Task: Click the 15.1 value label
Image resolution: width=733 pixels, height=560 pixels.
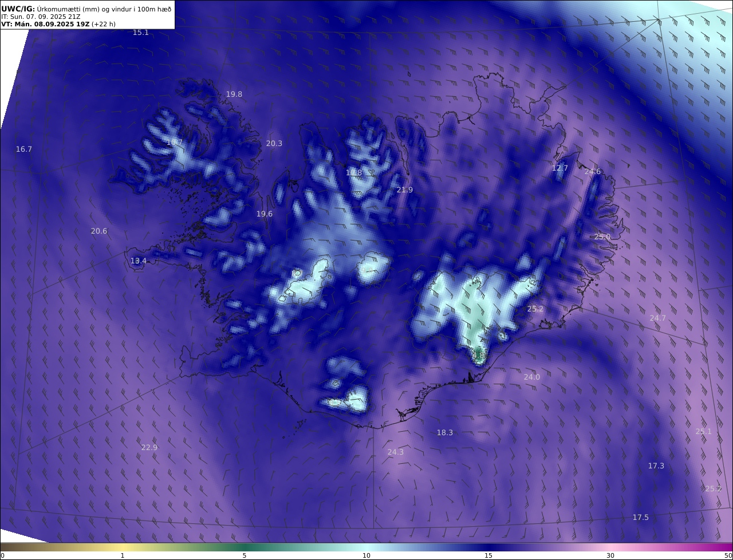Action: pos(141,33)
